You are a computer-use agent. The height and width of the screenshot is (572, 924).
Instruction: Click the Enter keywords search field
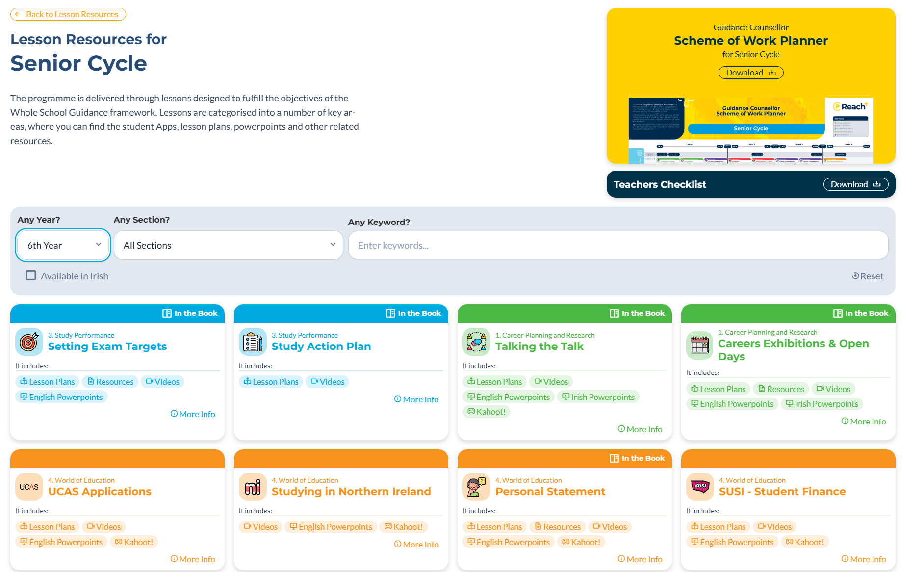point(618,245)
